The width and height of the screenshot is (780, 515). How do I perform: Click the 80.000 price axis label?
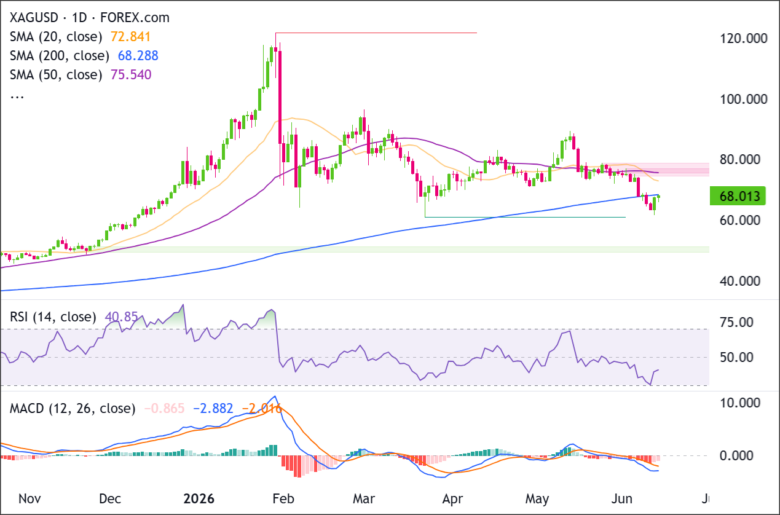click(740, 160)
